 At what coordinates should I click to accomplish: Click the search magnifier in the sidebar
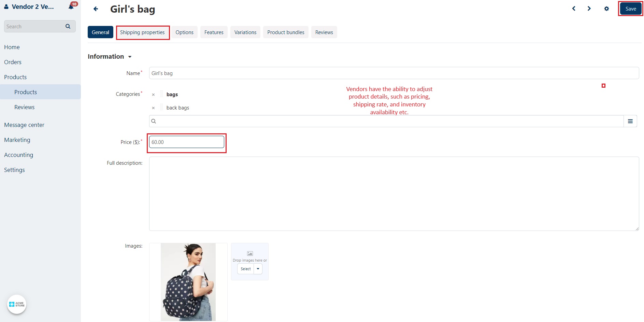coord(68,26)
